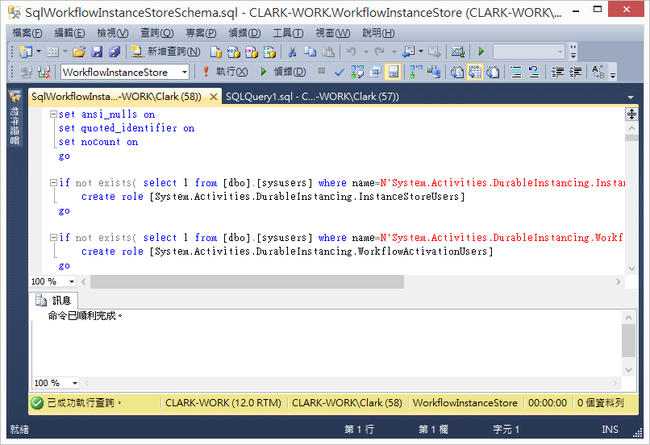Comment out the selected lines

pos(516,72)
